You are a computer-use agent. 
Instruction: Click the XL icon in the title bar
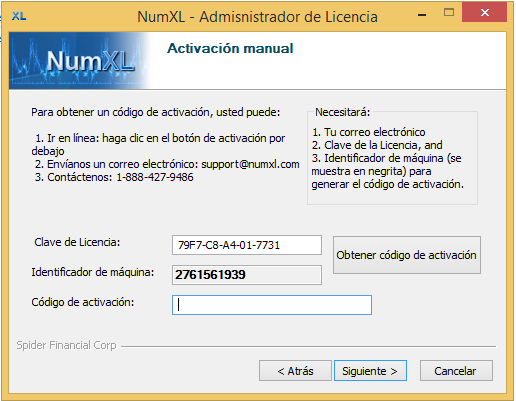tap(19, 16)
